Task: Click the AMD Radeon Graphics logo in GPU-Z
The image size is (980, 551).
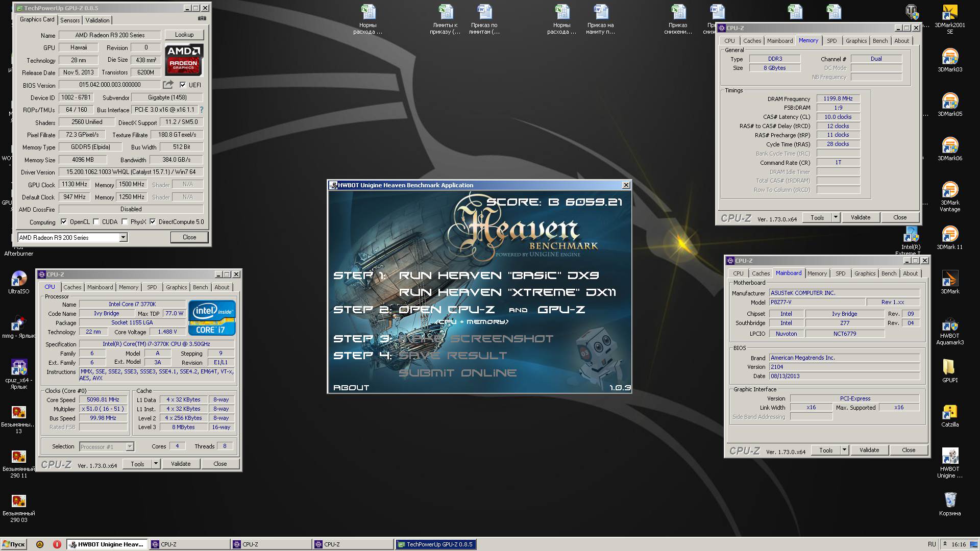Action: point(184,60)
